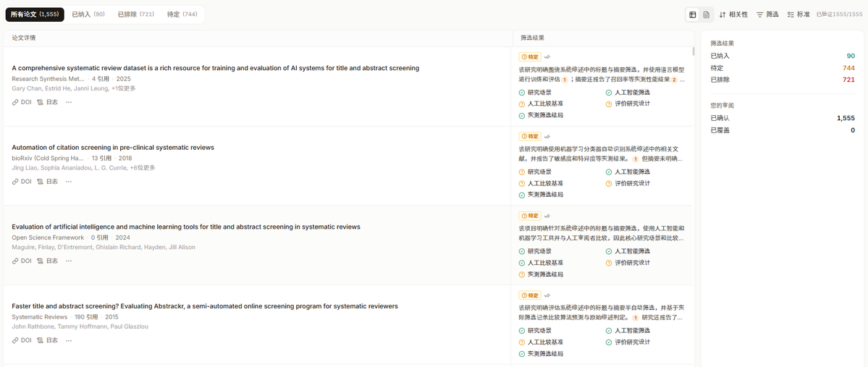Click 研究场景 question icon for Automation of citation paper
The image size is (868, 367).
(521, 172)
